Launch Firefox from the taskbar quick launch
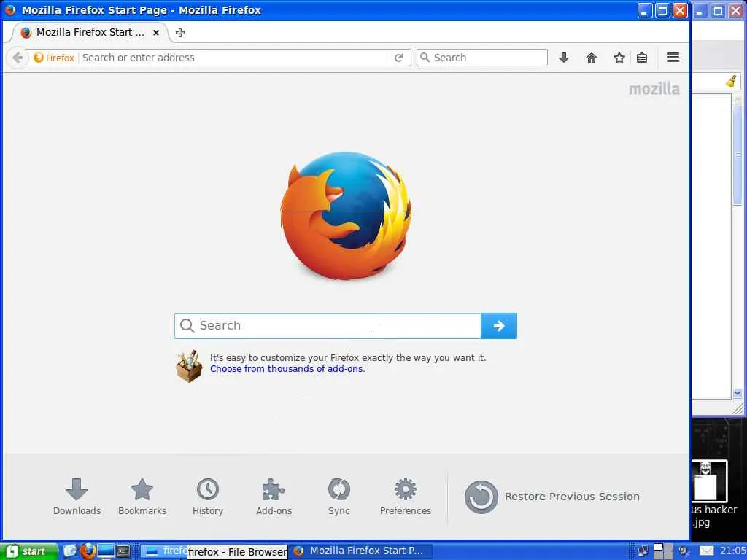Screen dimensions: 747x560 click(x=88, y=551)
